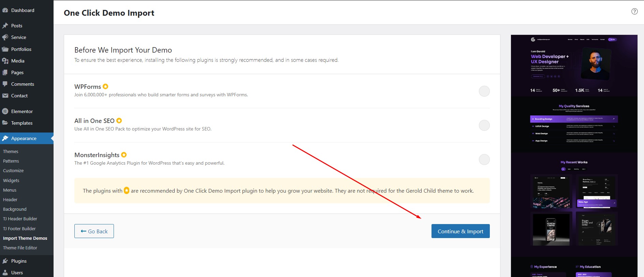Open the Dashboard menu
The height and width of the screenshot is (277, 644).
pos(27,10)
